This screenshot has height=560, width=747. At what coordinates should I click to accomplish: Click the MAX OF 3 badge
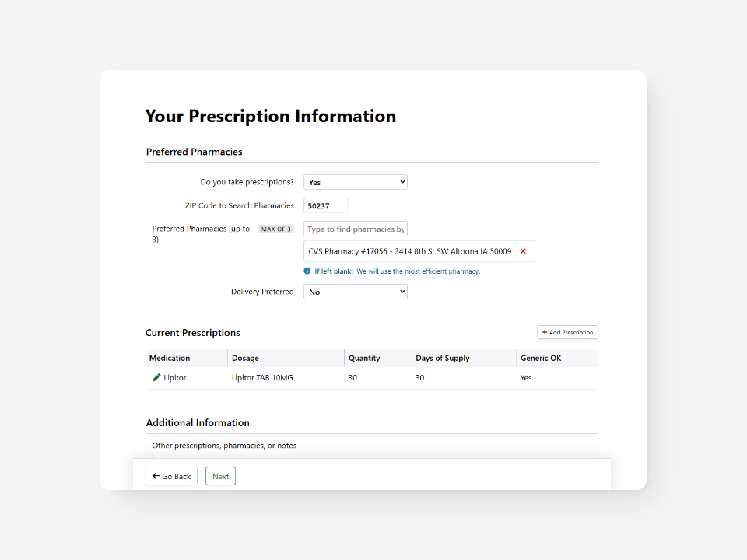click(275, 229)
